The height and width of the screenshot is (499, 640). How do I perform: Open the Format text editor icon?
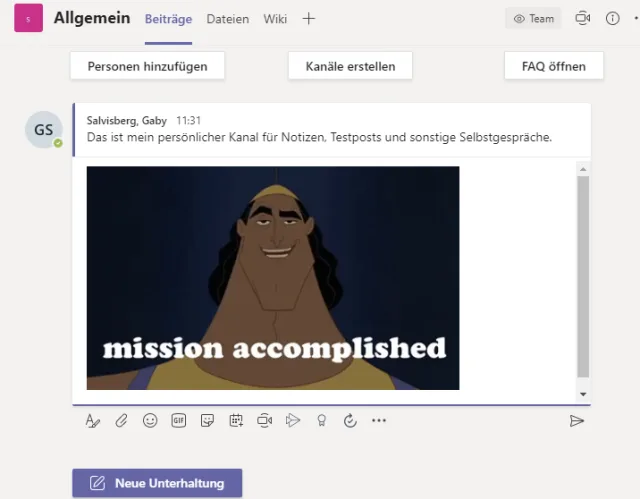pos(93,421)
